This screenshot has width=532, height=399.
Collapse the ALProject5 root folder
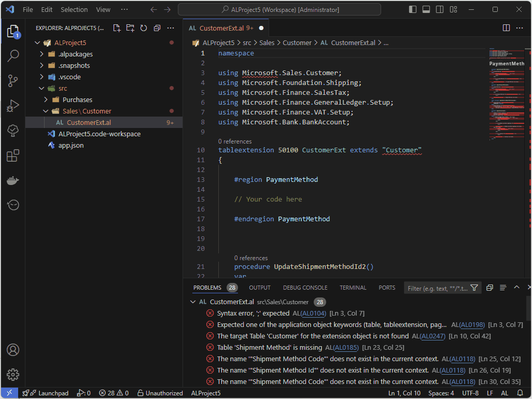[x=37, y=42]
